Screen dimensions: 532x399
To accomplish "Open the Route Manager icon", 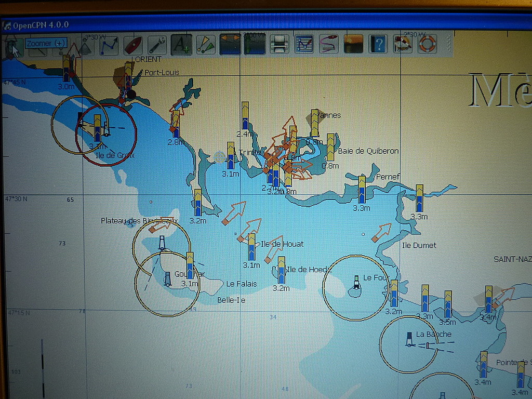I will 304,45.
